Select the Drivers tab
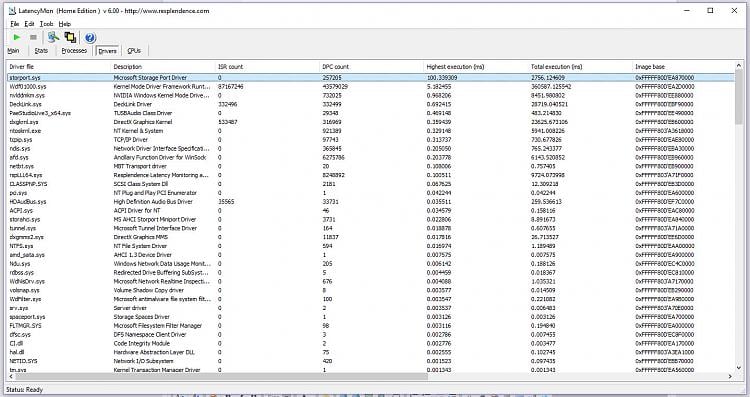 [x=108, y=51]
